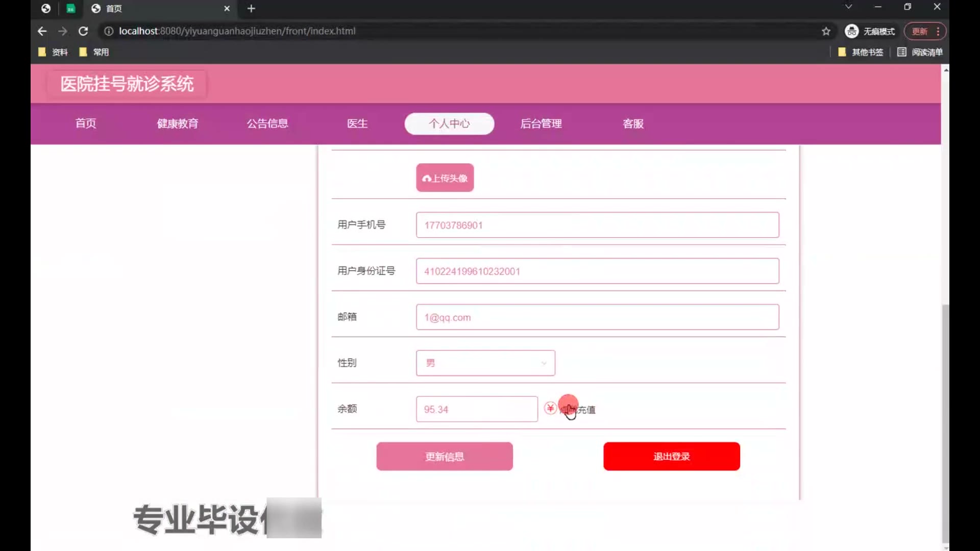Click the browser reload icon
The image size is (980, 551).
[x=83, y=31]
